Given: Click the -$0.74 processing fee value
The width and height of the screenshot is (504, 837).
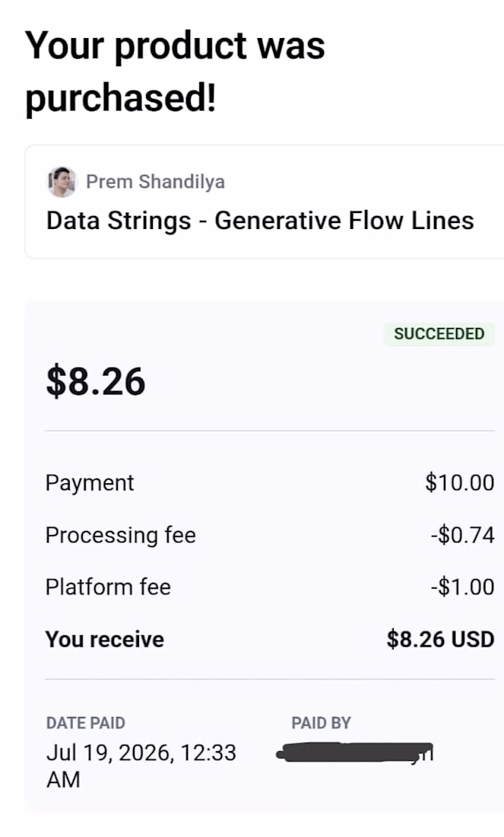Looking at the screenshot, I should [463, 535].
